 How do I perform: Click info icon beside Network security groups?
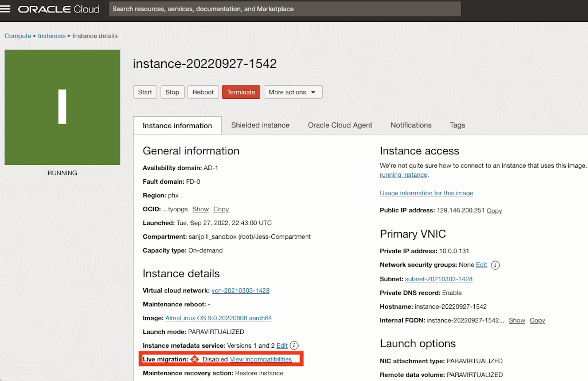pyautogui.click(x=495, y=265)
